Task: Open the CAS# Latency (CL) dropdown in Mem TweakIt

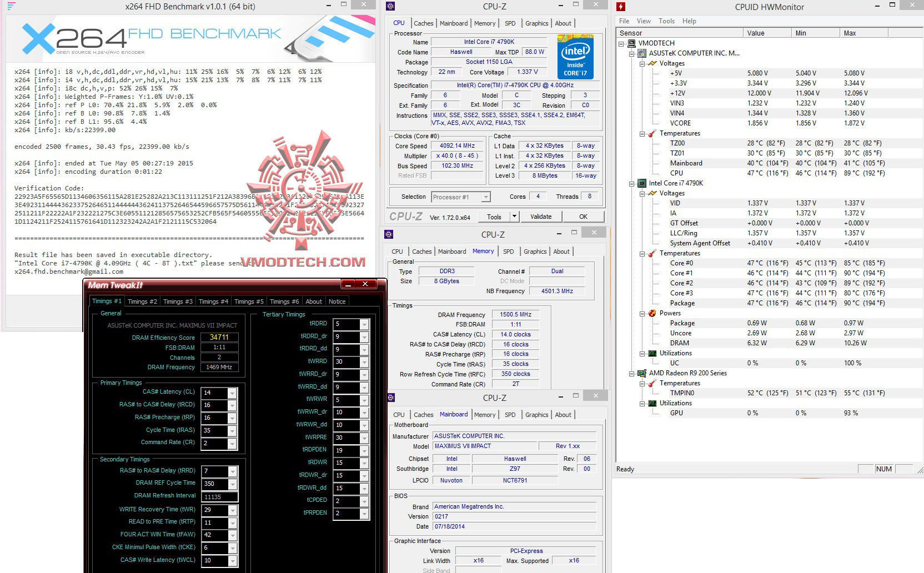Action: point(232,393)
